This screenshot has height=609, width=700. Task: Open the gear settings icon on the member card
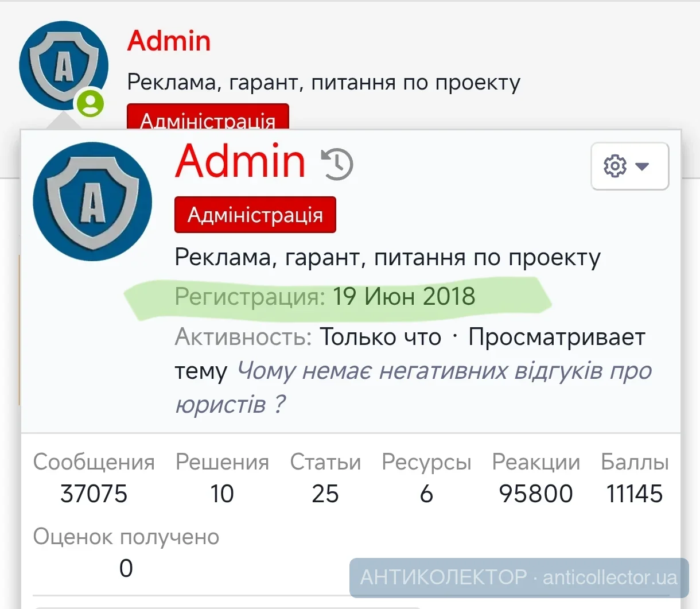click(x=615, y=166)
